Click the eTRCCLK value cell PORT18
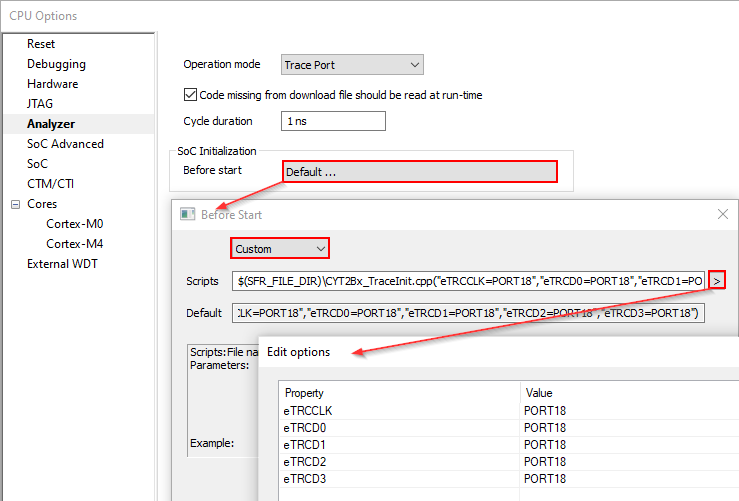739x501 pixels. tap(545, 410)
